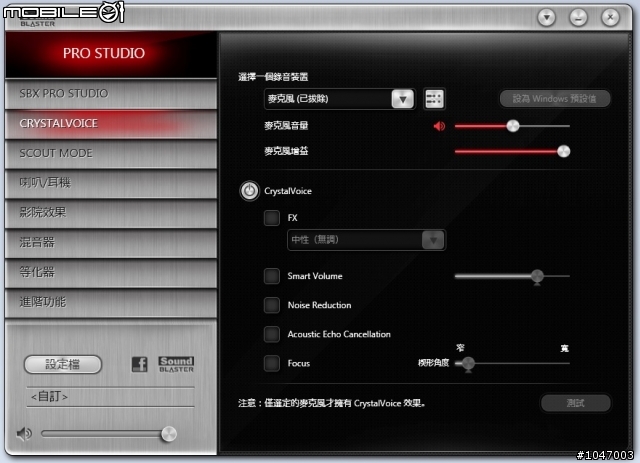Screen dimensions: 640x463
Task: Adjust the 麥克風增益 slider handle
Action: [x=563, y=151]
